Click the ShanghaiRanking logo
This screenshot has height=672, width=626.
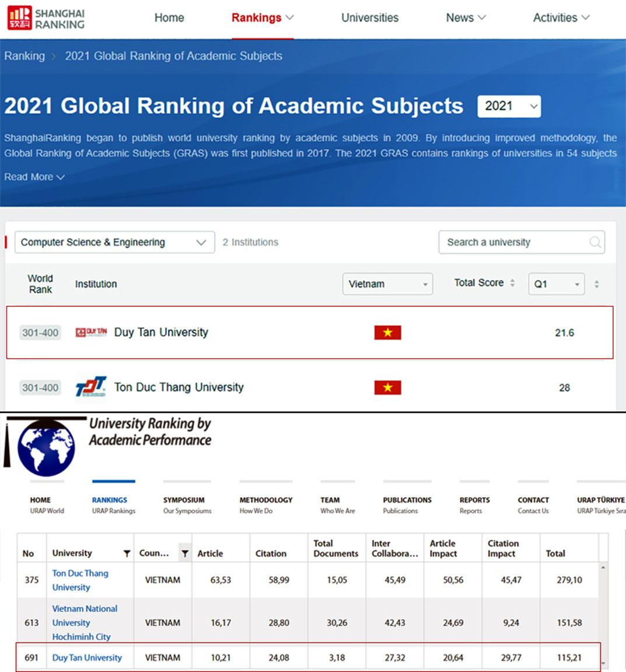point(46,18)
